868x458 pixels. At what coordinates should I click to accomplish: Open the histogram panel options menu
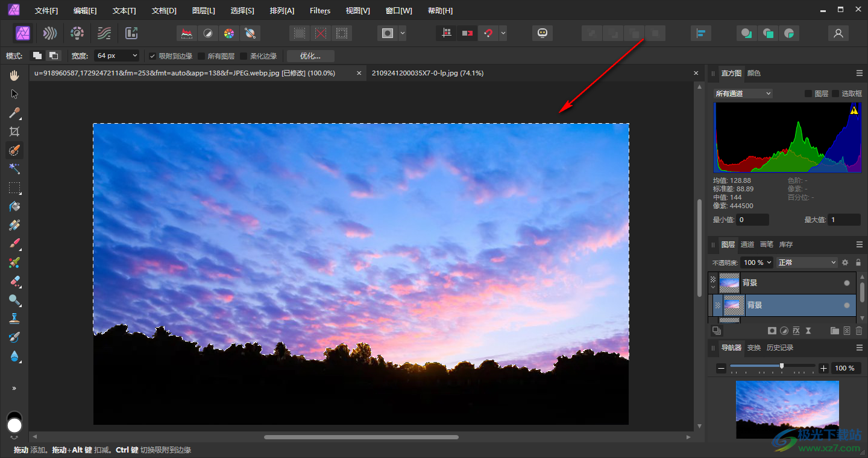(860, 73)
